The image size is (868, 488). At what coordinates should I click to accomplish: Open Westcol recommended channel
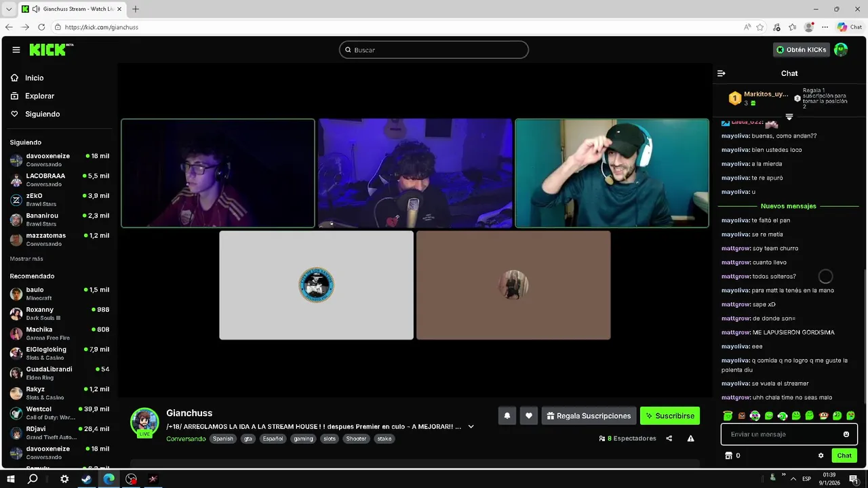click(x=60, y=413)
